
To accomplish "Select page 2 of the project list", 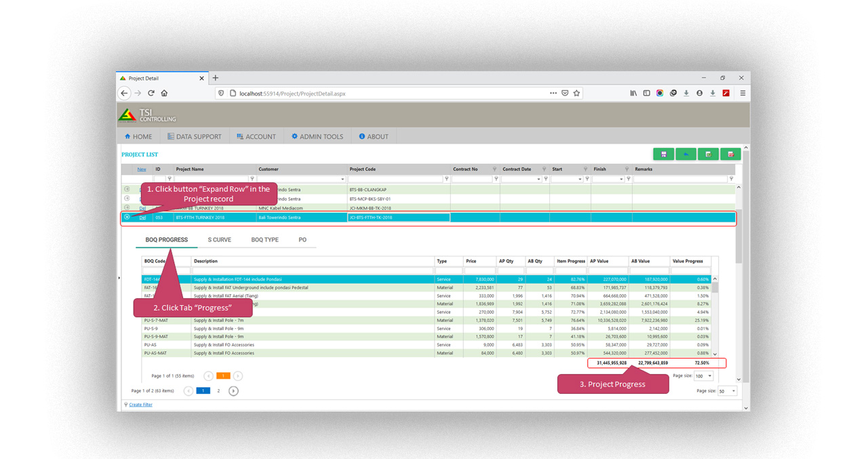I will 218,391.
